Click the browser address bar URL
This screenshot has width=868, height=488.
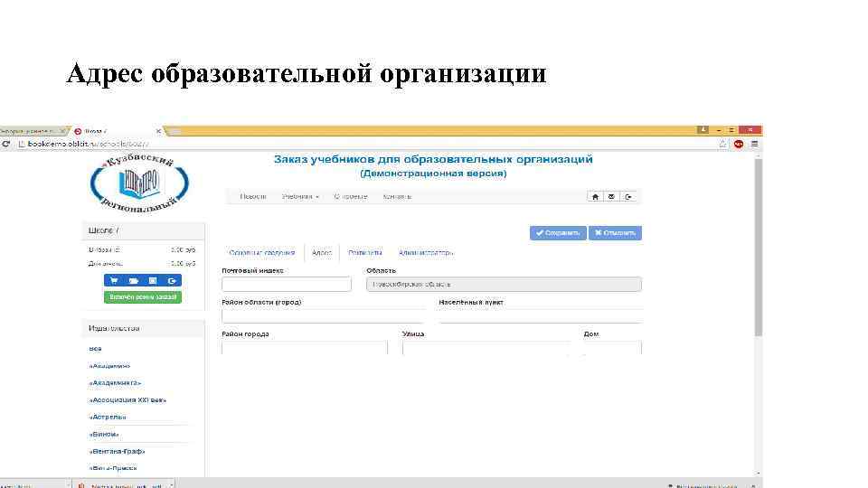[88, 144]
